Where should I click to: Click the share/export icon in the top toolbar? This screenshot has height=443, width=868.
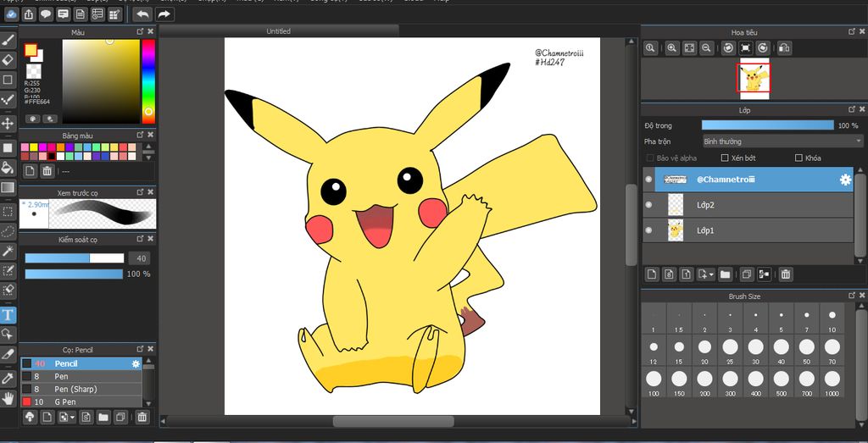coord(29,14)
